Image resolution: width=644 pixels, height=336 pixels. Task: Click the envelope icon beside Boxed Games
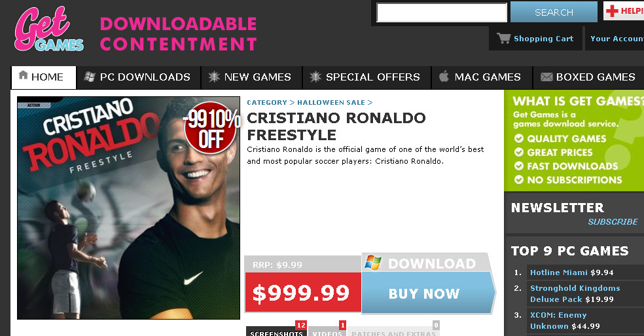pyautogui.click(x=546, y=77)
